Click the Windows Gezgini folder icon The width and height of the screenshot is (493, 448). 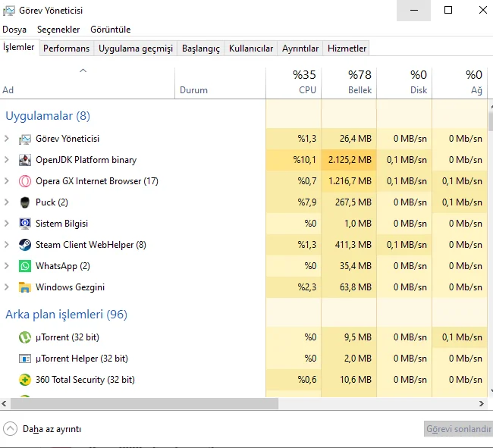coord(25,287)
